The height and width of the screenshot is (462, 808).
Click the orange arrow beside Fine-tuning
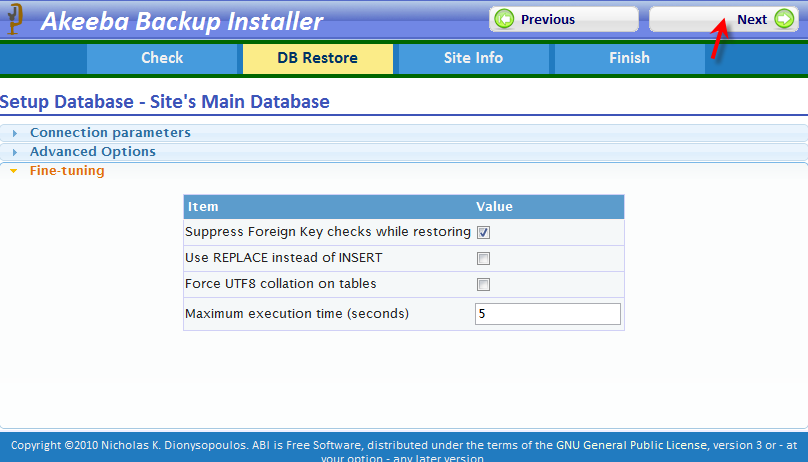14,171
